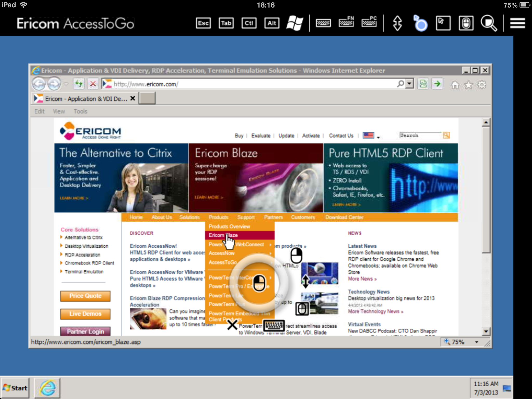Click the scrollbar up arrow
This screenshot has height=399, width=532.
point(486,122)
